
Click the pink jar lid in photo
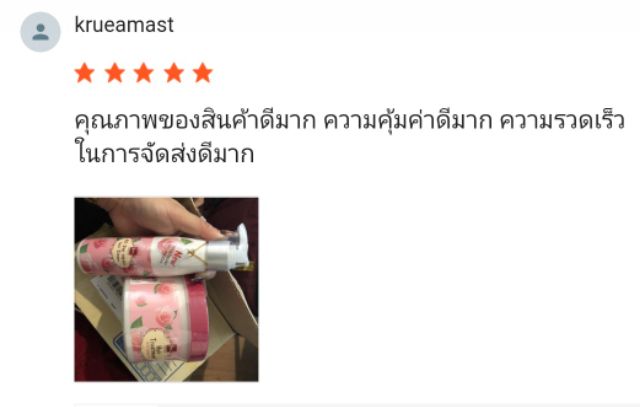coord(197,318)
